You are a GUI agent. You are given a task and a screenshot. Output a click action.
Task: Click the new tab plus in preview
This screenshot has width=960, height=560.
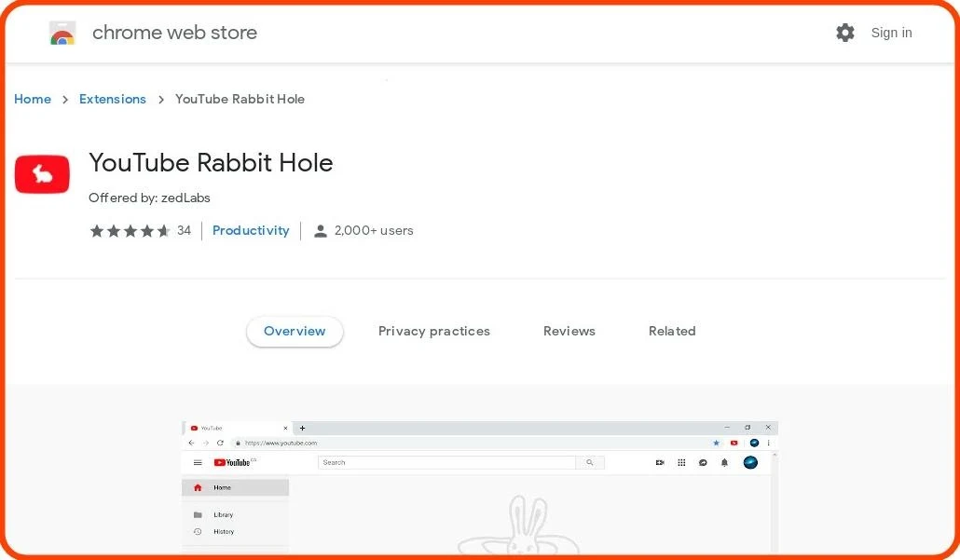click(x=303, y=428)
